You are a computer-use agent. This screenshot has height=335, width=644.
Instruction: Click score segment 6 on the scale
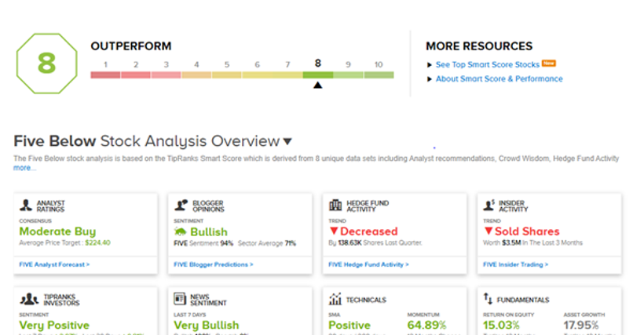pyautogui.click(x=257, y=75)
